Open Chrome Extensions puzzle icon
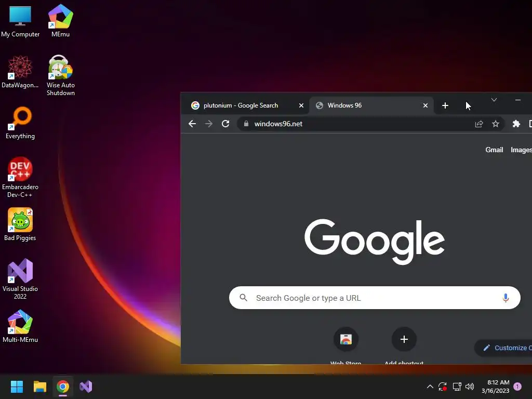Viewport: 532px width, 399px height. click(x=516, y=124)
